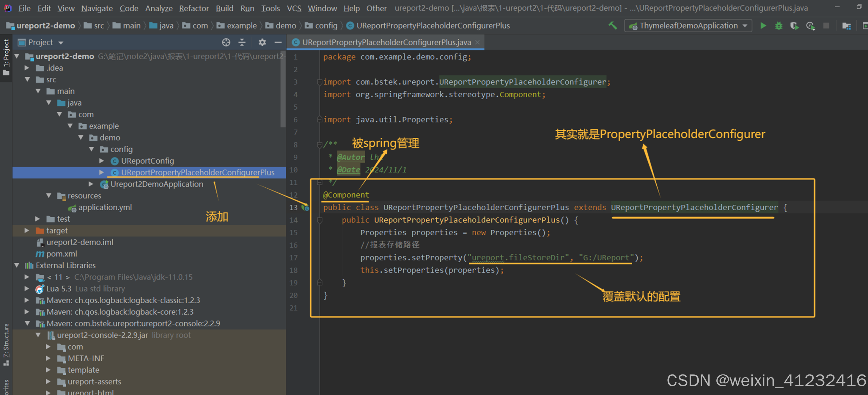
Task: Open Project panel settings gear
Action: [x=262, y=42]
